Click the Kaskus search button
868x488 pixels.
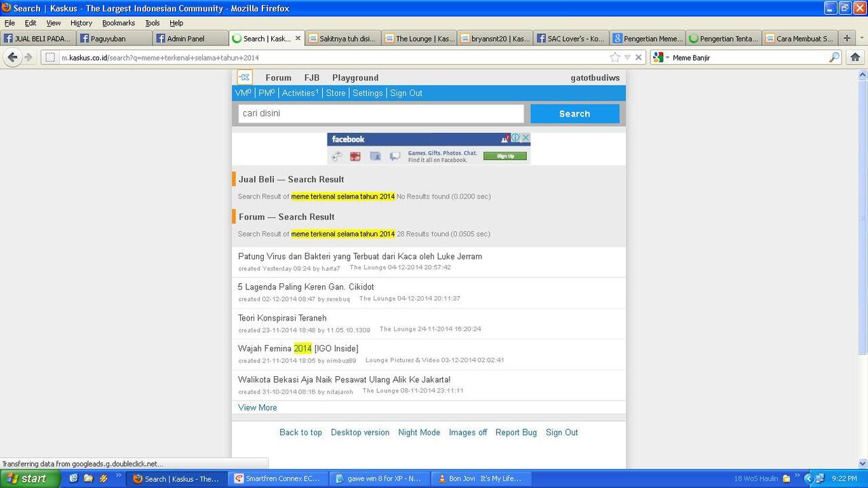tap(574, 114)
